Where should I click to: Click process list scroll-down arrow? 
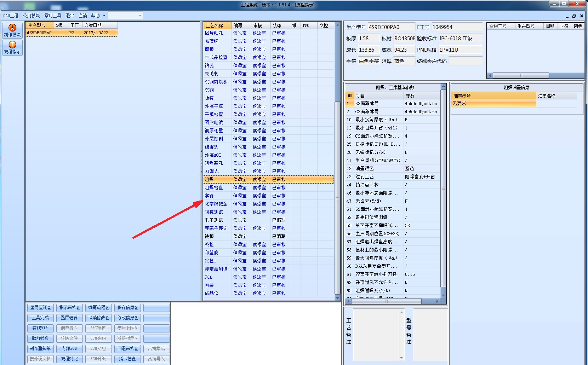tap(337, 298)
